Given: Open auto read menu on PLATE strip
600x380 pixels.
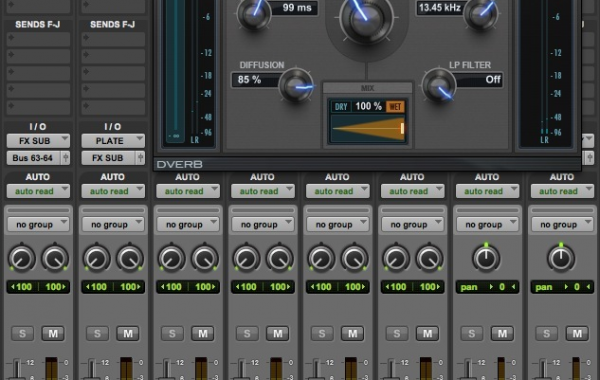Looking at the screenshot, I should coord(113,191).
